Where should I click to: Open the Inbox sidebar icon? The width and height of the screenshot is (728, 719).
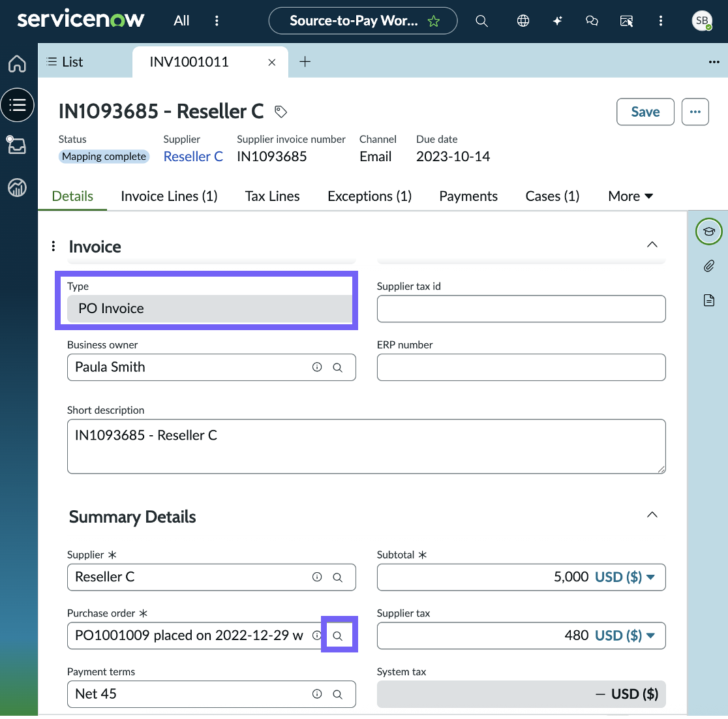tap(16, 145)
